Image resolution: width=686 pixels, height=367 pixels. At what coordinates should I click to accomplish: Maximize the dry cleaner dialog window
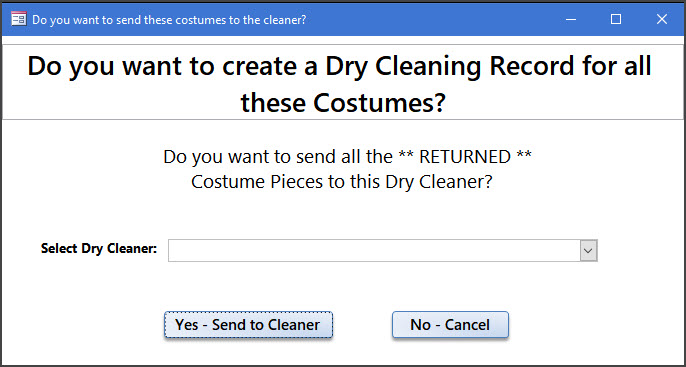tap(616, 19)
